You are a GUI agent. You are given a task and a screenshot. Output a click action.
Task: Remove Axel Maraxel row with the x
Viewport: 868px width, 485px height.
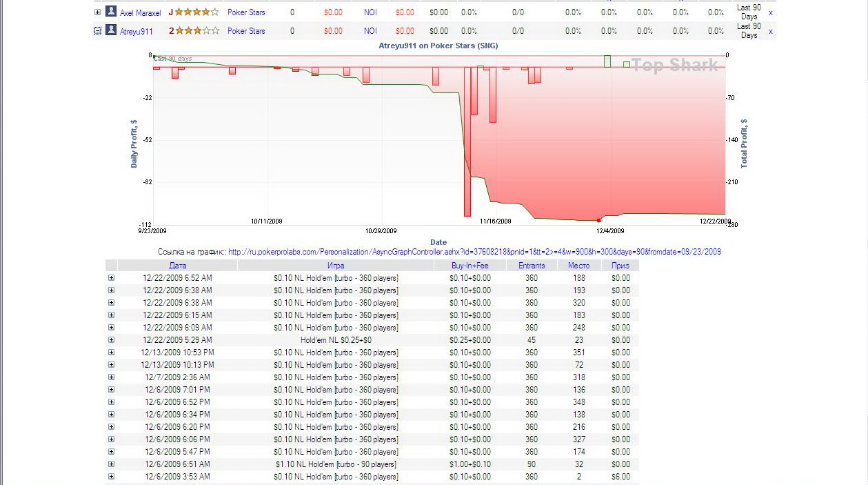point(770,12)
